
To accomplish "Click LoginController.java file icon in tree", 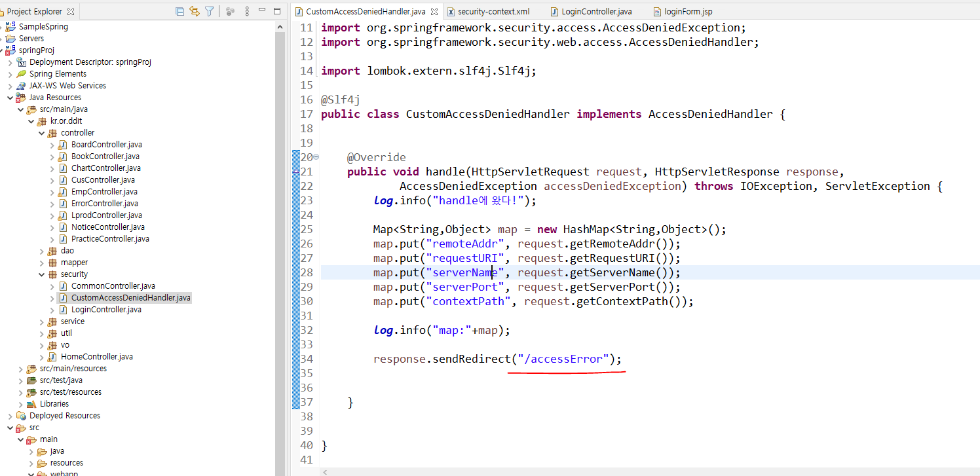I will (63, 310).
